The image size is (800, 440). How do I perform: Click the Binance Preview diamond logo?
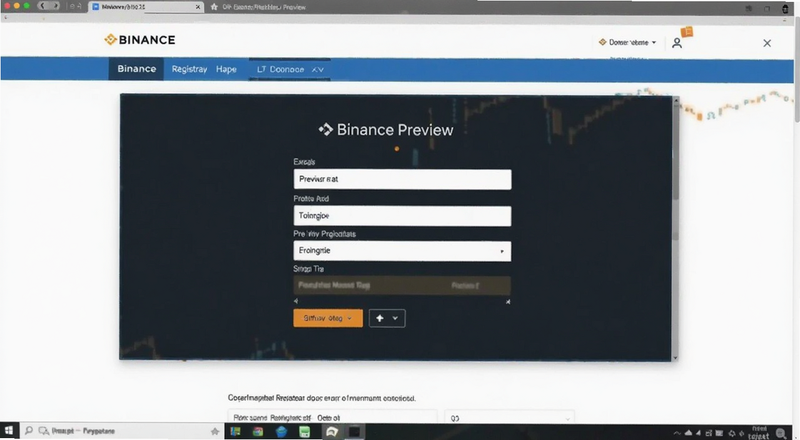[326, 129]
